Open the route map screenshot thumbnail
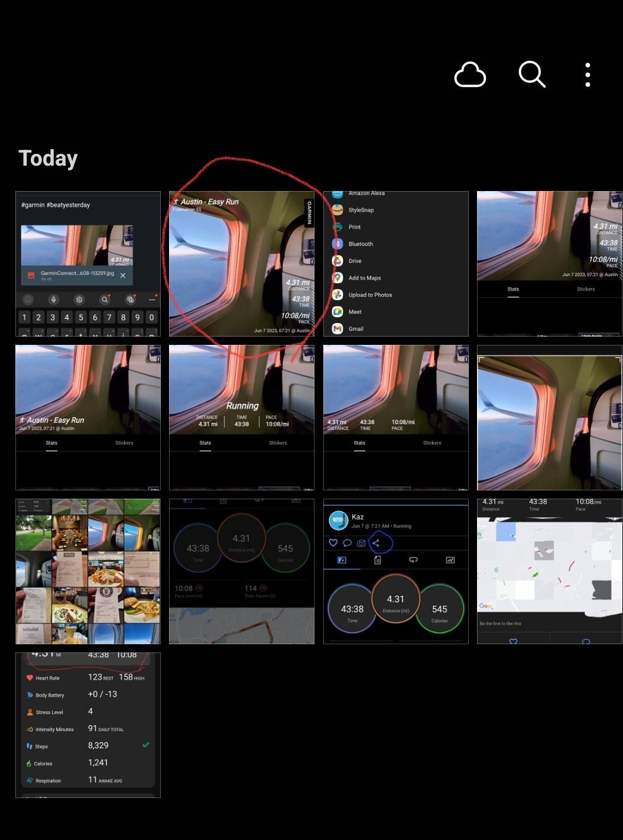Viewport: 623px width, 840px height. coord(550,571)
